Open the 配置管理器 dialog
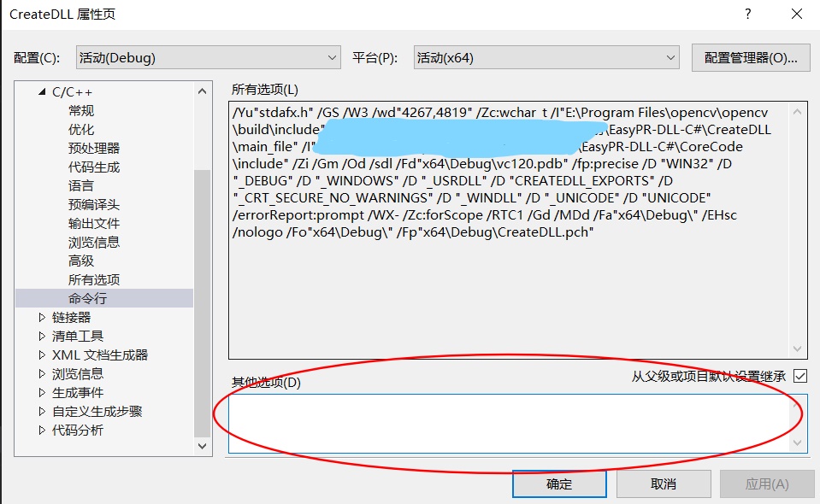The image size is (820, 504). 750,56
